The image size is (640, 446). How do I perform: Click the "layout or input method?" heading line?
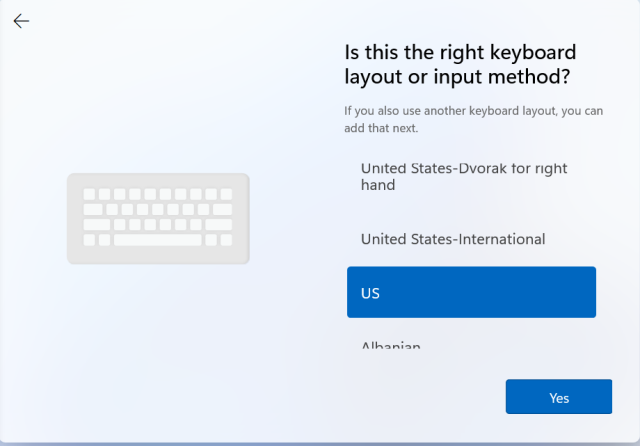click(463, 78)
